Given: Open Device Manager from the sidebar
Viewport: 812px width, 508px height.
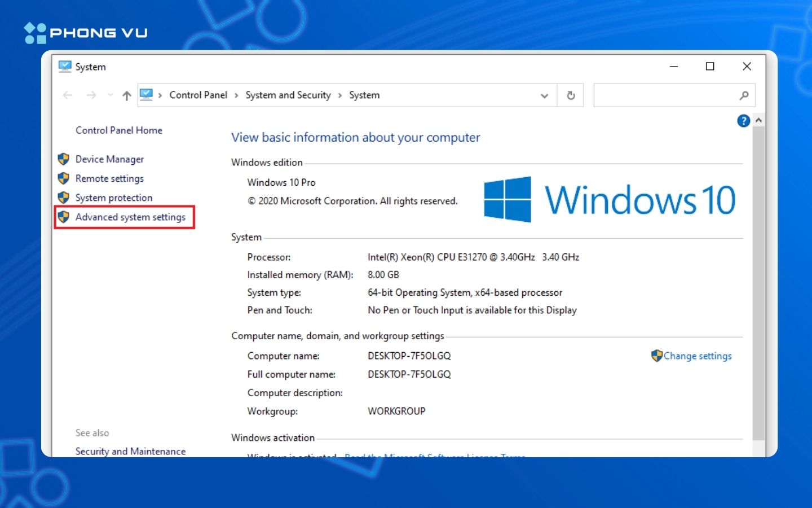Looking at the screenshot, I should tap(109, 159).
